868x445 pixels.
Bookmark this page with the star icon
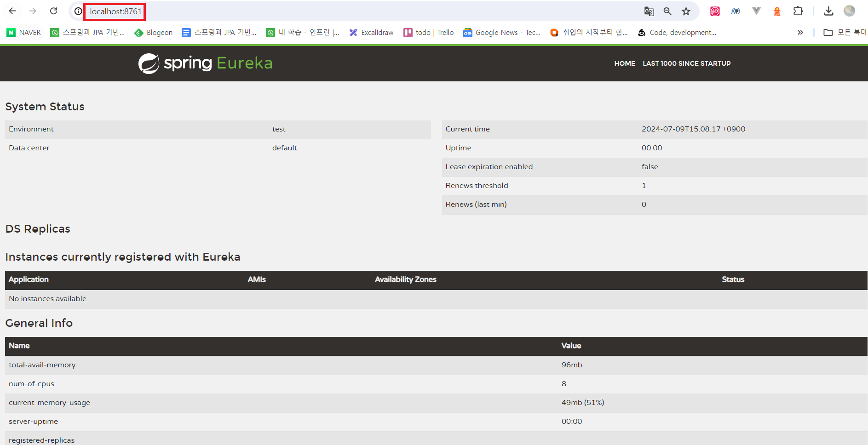[x=686, y=11]
